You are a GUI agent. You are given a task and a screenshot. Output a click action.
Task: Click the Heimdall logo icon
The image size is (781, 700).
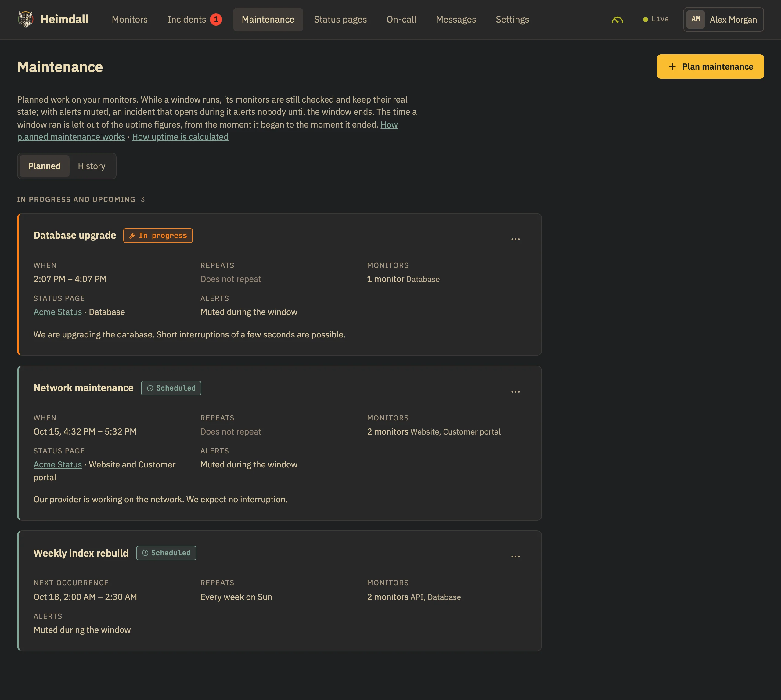pos(26,19)
